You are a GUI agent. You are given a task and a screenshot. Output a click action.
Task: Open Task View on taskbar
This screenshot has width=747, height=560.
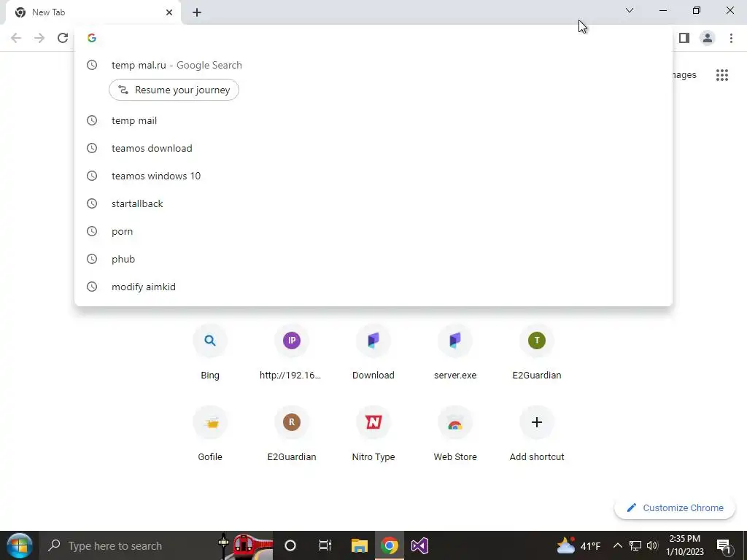[325, 545]
